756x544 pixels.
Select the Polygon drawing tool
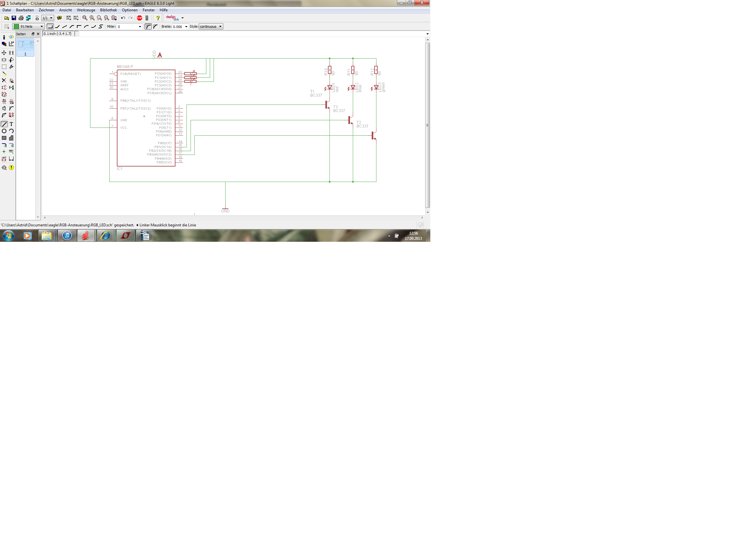tap(11, 138)
